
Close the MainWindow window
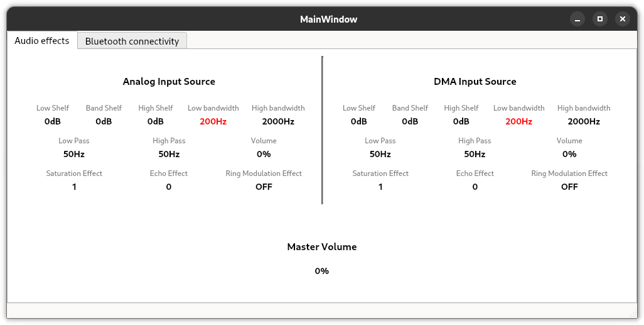pos(623,19)
